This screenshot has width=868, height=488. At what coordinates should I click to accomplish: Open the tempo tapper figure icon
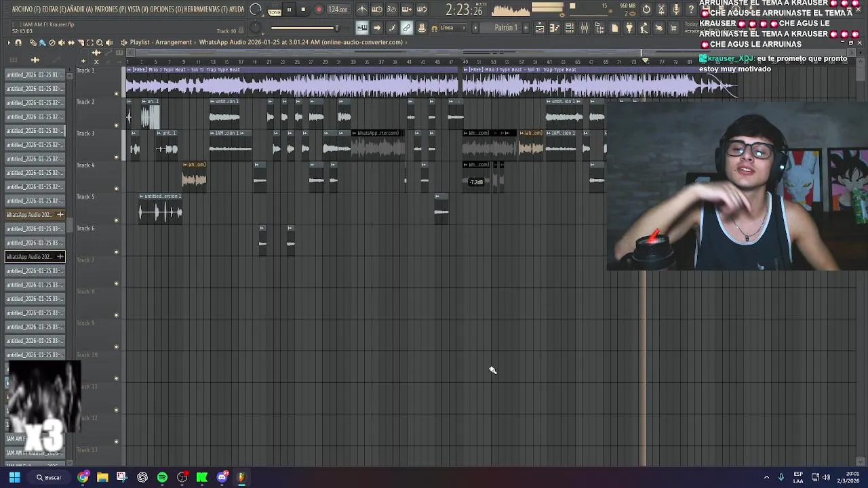click(644, 28)
